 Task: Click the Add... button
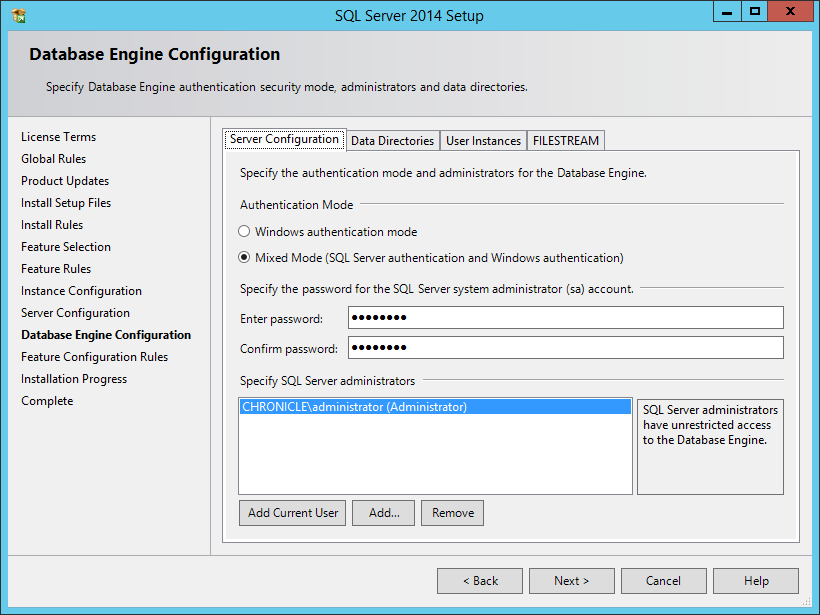pos(384,513)
